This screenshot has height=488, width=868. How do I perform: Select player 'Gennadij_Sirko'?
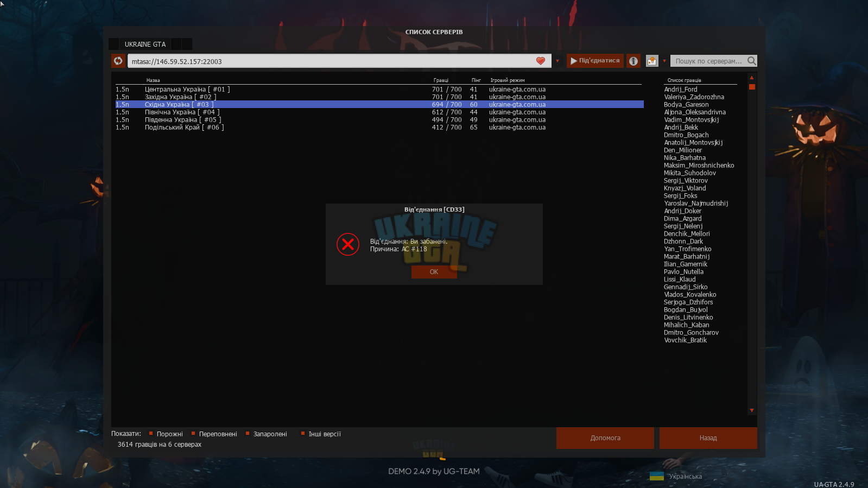tap(686, 287)
